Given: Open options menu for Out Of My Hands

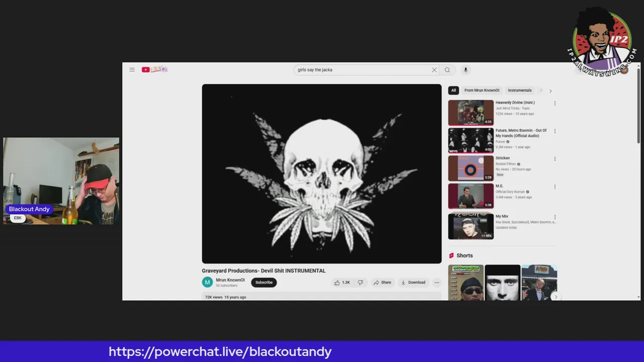Looking at the screenshot, I should coord(555,131).
